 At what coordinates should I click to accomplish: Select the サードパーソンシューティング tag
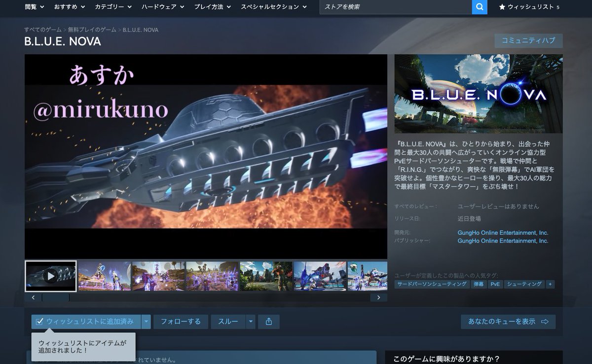pyautogui.click(x=432, y=285)
